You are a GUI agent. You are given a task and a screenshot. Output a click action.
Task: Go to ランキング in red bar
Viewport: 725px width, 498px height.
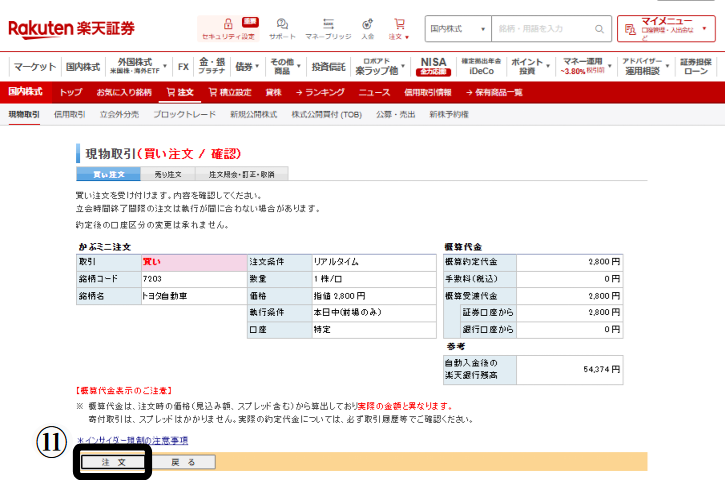click(x=319, y=92)
